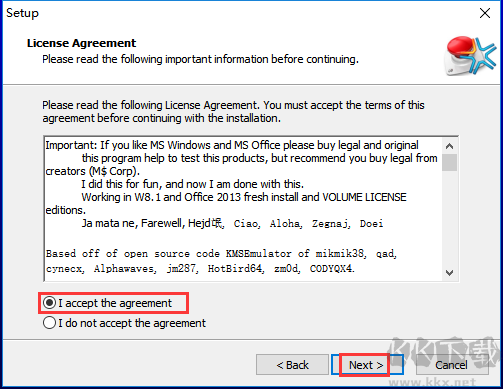
Task: Click the license text scrollbar thumb
Action: (449, 162)
